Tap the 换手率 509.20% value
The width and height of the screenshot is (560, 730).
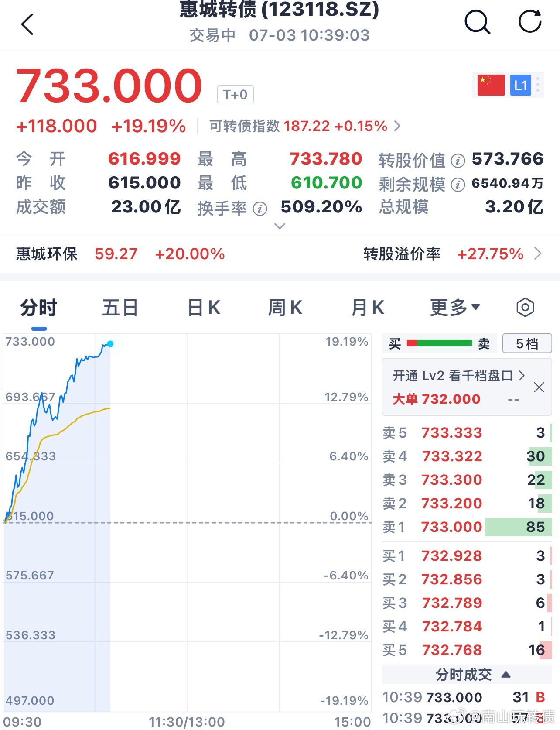[321, 207]
